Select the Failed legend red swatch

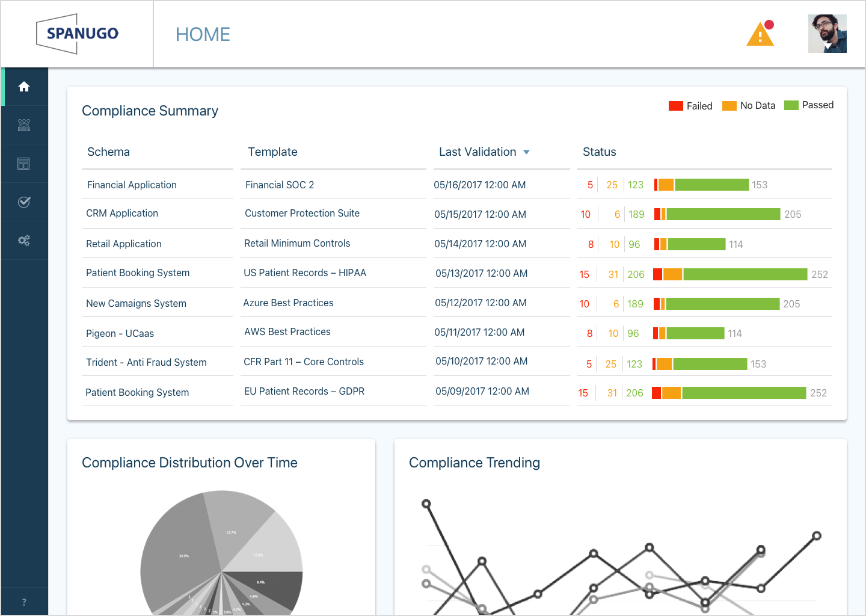(x=676, y=106)
